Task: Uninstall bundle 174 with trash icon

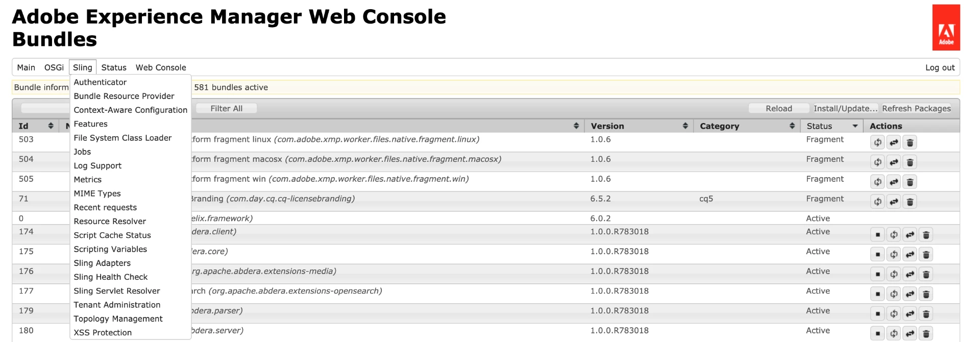Action: coord(926,235)
